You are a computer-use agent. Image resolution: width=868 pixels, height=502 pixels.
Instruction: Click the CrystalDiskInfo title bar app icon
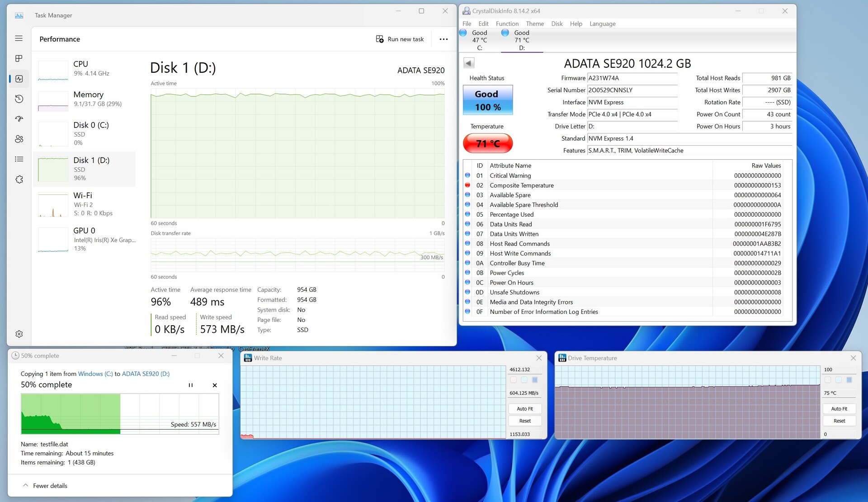[x=466, y=11]
